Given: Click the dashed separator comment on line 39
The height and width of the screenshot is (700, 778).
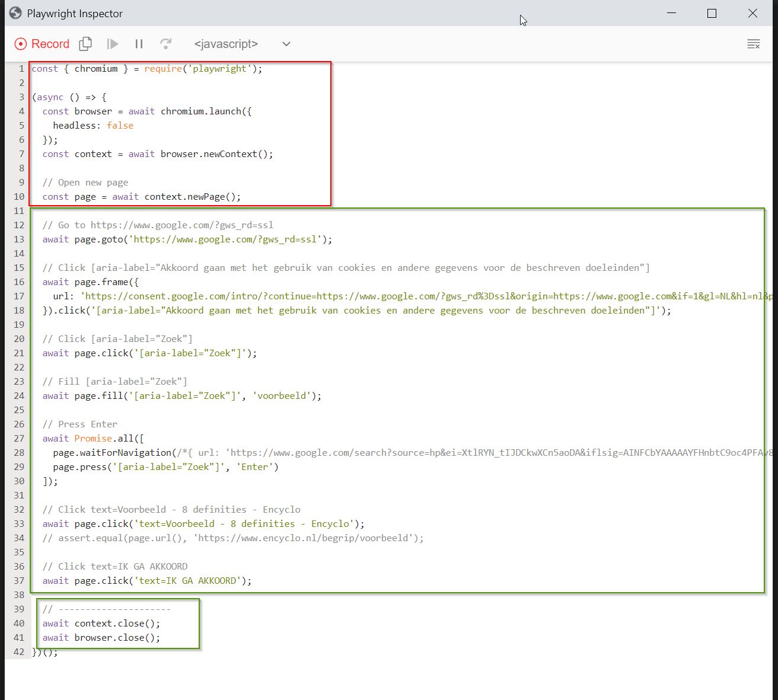Looking at the screenshot, I should 107,609.
